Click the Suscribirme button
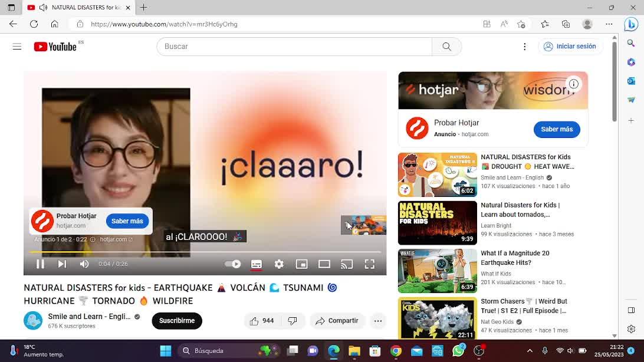Image resolution: width=644 pixels, height=362 pixels. 177,321
